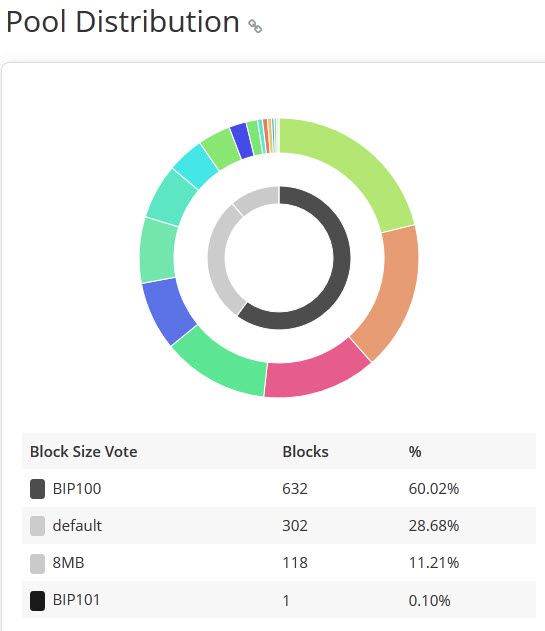
Task: Click the BIP101 black color swatch
Action: [x=37, y=601]
